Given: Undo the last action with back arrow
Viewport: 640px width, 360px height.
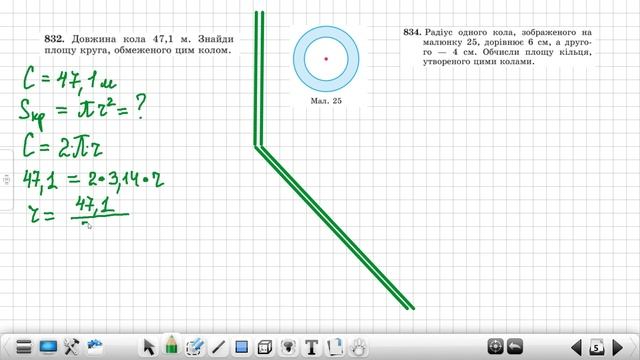Looking at the screenshot, I should [x=515, y=347].
